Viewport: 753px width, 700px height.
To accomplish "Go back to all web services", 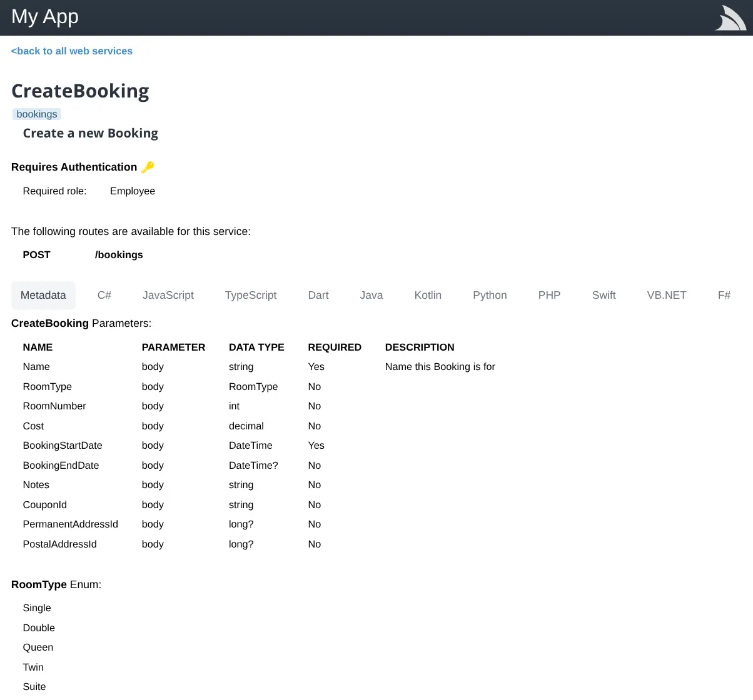I will (72, 51).
